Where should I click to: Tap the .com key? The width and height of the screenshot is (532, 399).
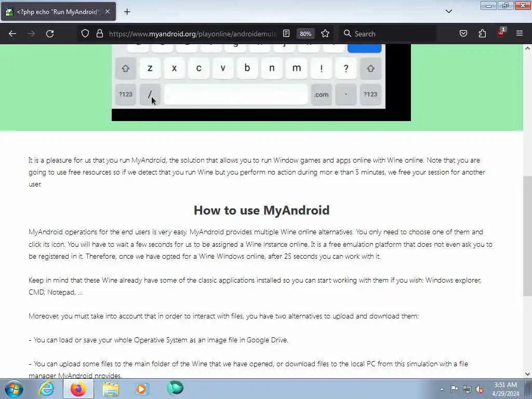pos(321,95)
